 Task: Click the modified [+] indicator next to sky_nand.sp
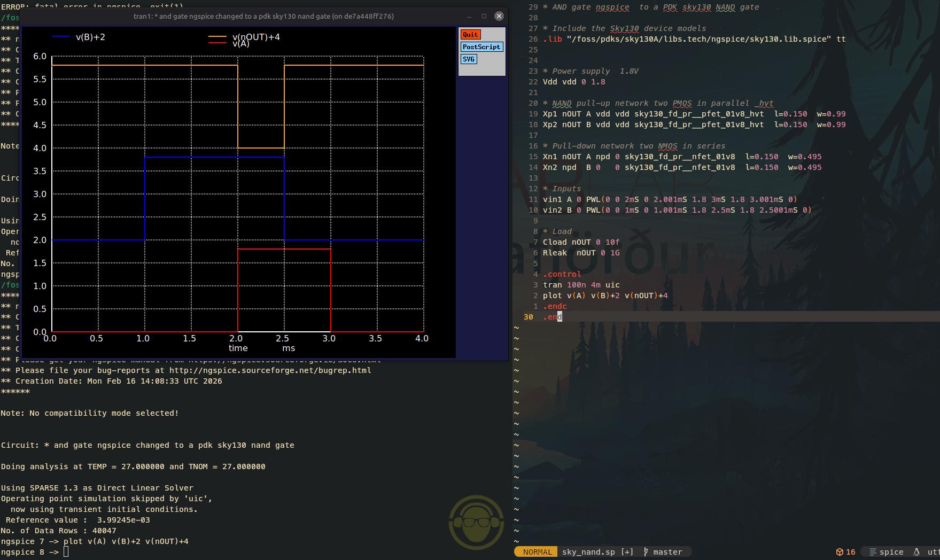pos(626,551)
